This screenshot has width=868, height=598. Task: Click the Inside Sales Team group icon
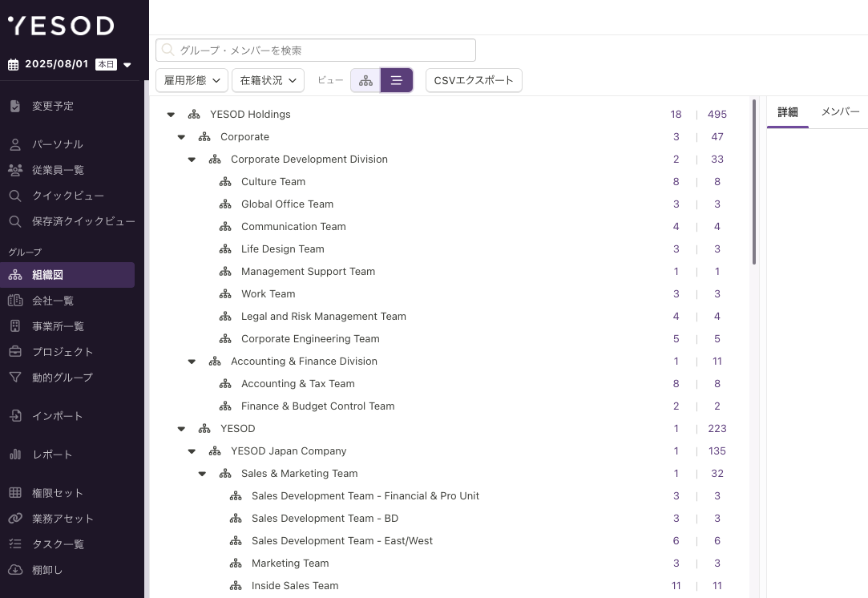[x=236, y=586]
